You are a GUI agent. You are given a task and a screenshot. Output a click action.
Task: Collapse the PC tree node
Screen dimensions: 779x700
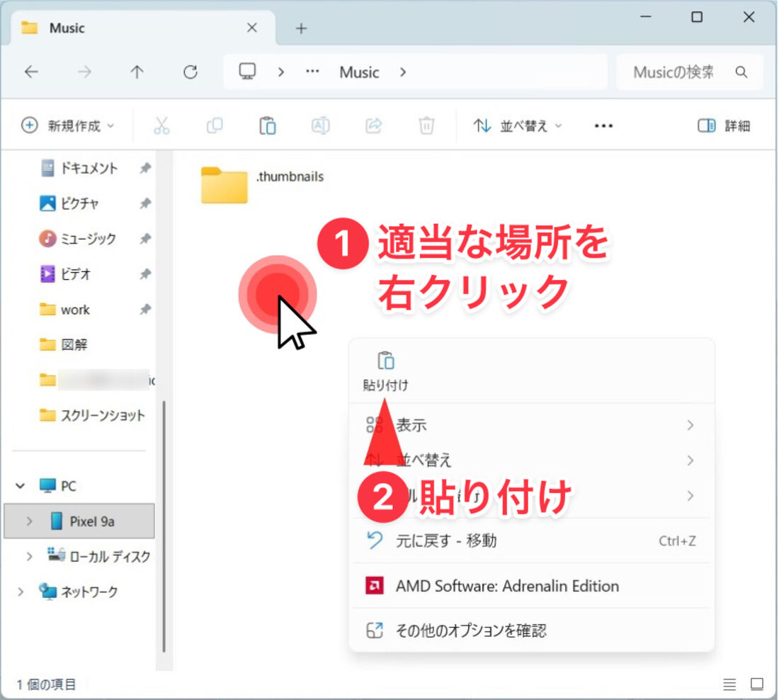pyautogui.click(x=21, y=486)
